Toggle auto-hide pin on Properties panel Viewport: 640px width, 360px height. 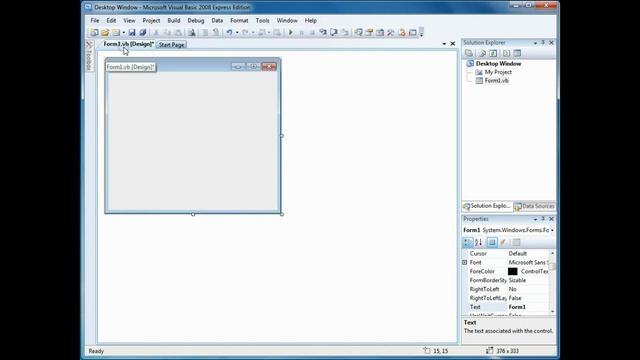click(x=543, y=219)
